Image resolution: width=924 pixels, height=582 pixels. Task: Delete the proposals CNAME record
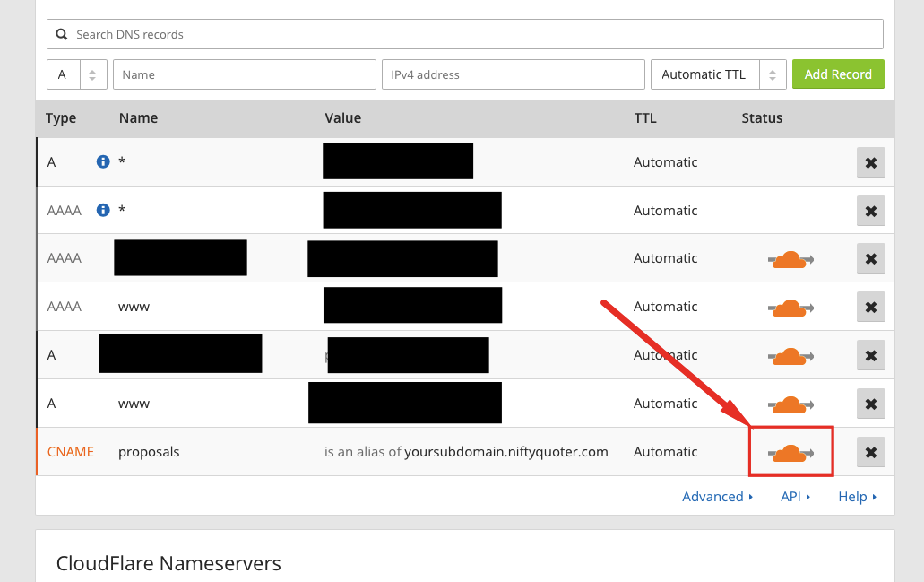[x=870, y=452]
